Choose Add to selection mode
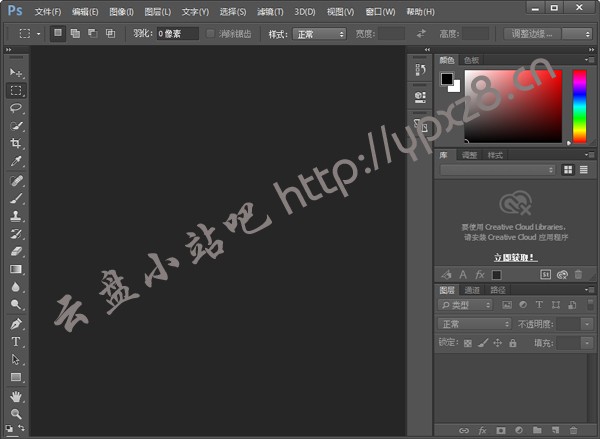The image size is (600, 439). (75, 34)
